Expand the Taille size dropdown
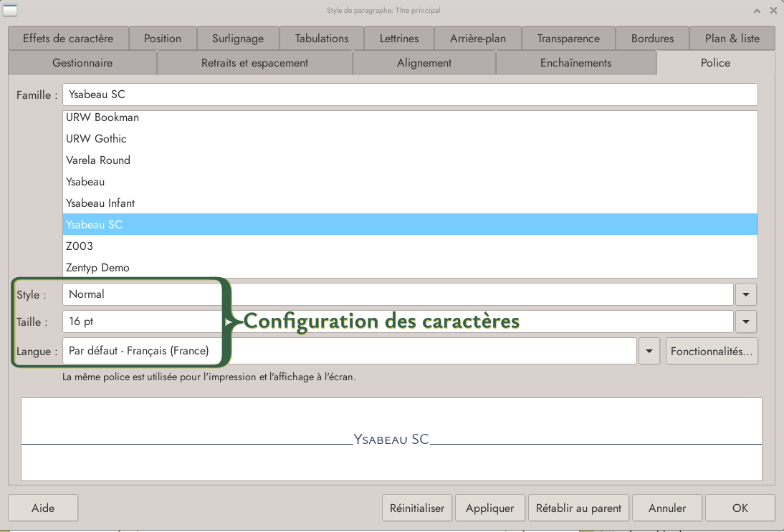 (x=747, y=322)
